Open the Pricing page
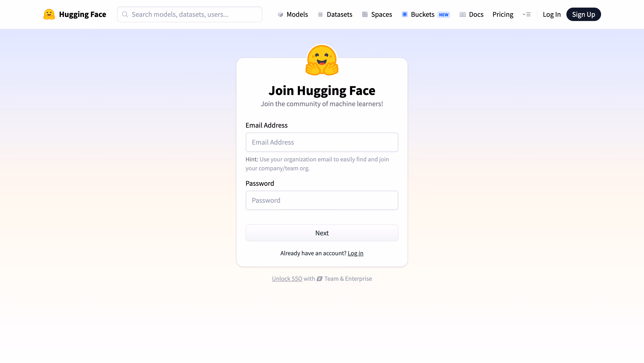The width and height of the screenshot is (644, 363). pos(503,15)
